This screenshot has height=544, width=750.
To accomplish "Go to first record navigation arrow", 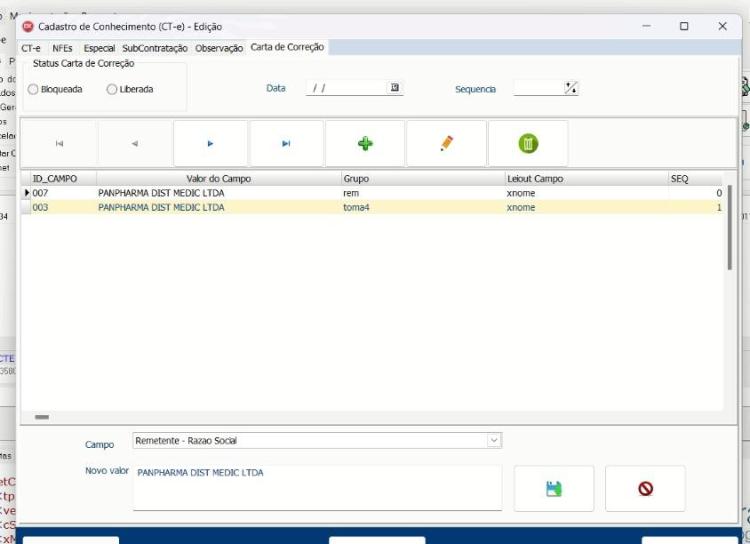I will tap(59, 144).
